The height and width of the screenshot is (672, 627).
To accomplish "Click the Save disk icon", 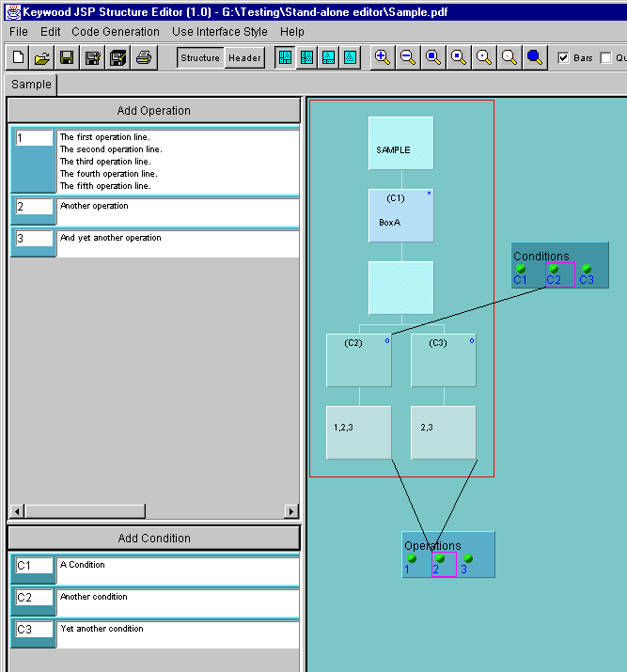I will point(67,57).
